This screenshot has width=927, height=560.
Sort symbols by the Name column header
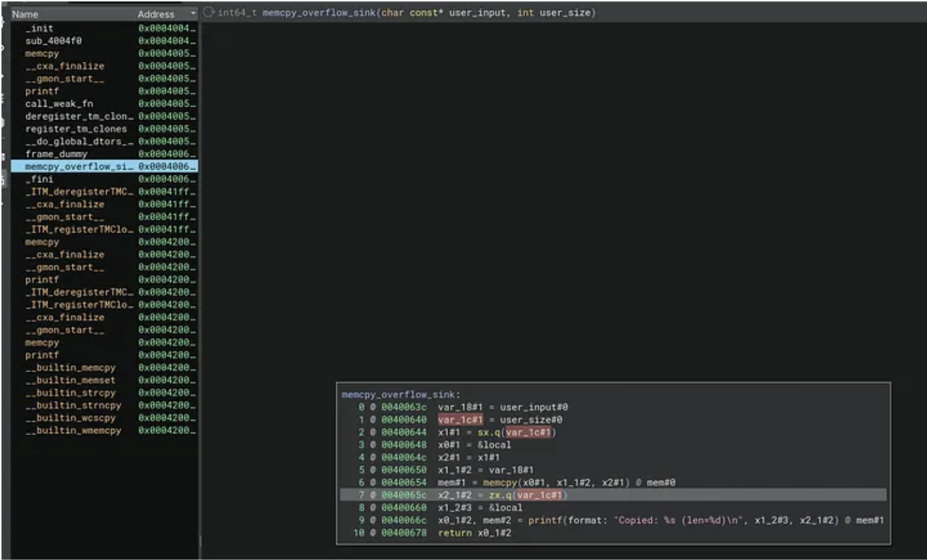[25, 14]
